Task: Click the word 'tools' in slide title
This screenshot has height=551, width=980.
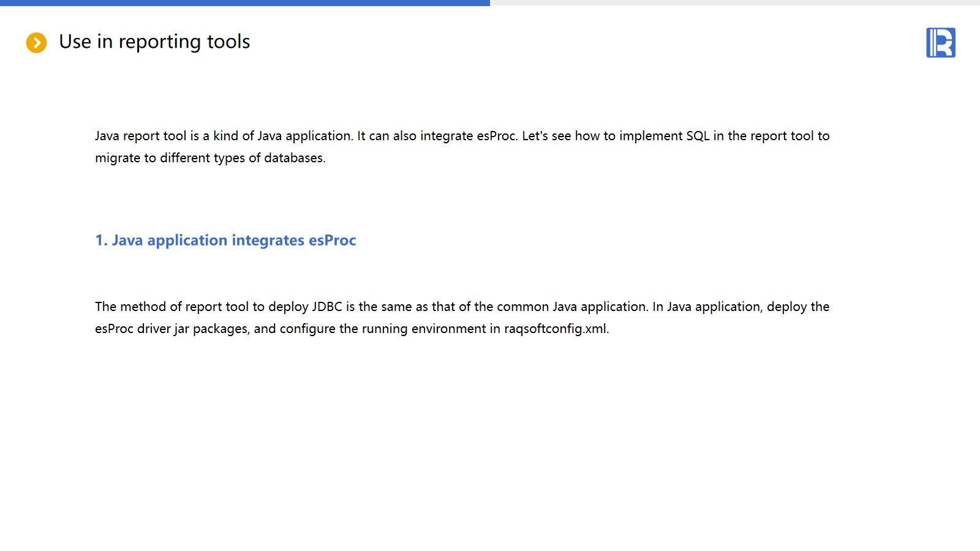Action: (228, 42)
